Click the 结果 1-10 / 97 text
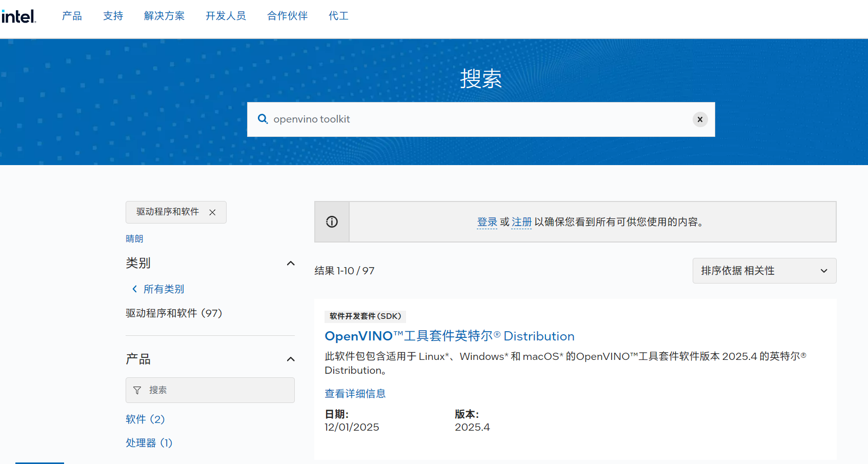The width and height of the screenshot is (868, 464). [345, 271]
